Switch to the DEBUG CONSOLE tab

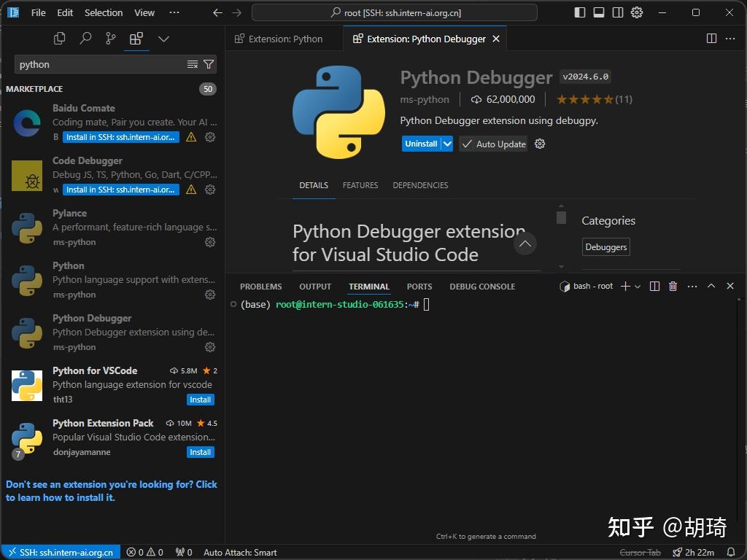(x=481, y=286)
